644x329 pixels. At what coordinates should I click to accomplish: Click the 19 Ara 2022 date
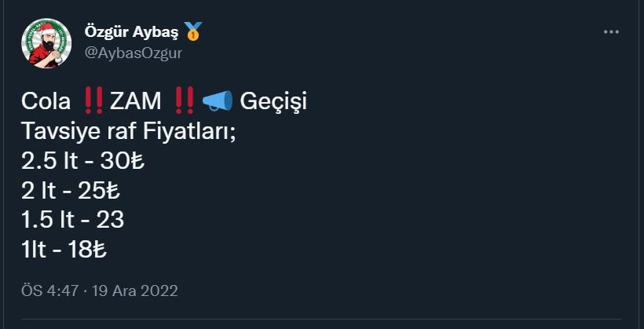click(135, 291)
